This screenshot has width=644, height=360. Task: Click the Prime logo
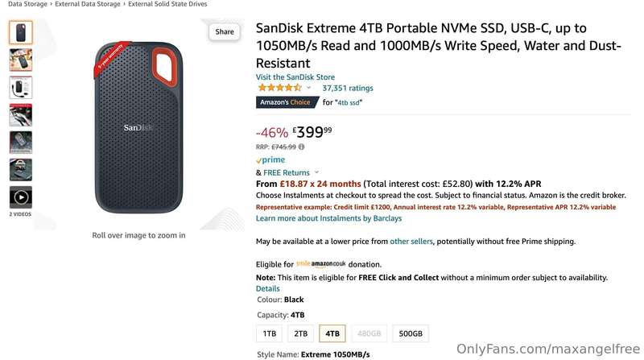click(x=270, y=159)
